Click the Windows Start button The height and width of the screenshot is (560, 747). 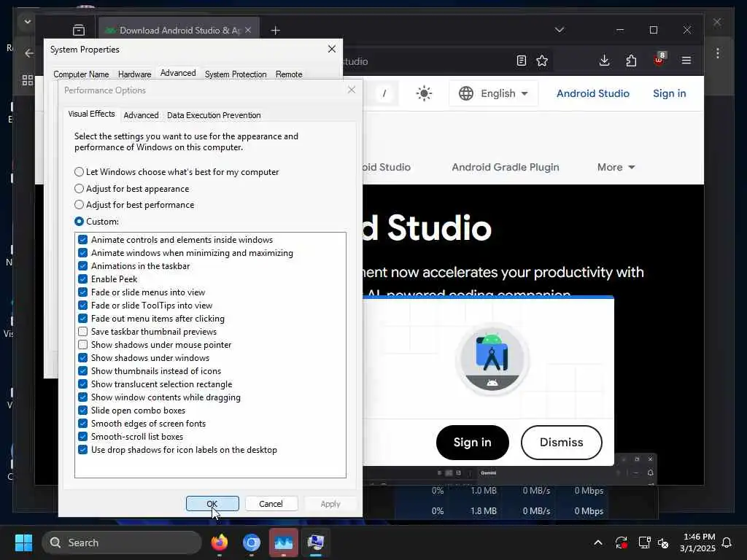23,542
